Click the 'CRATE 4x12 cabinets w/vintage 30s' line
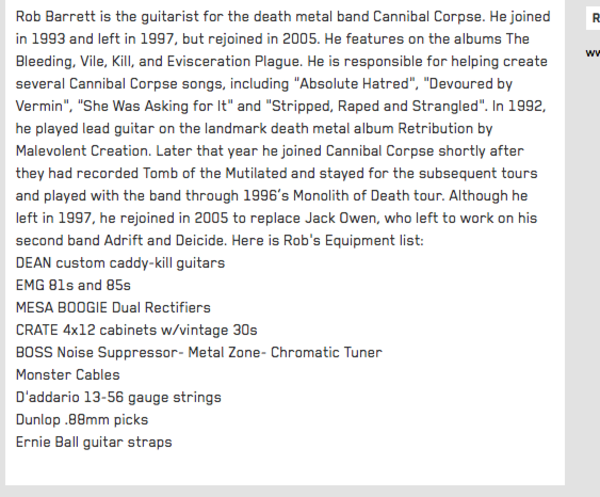The height and width of the screenshot is (497, 600). (137, 330)
